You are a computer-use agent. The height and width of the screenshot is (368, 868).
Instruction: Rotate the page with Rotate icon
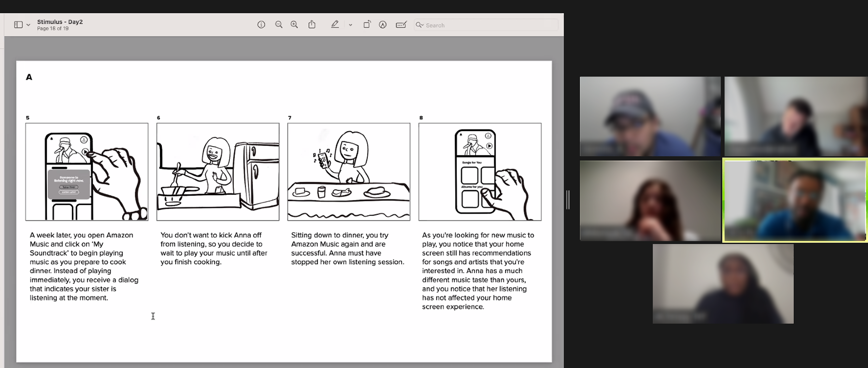click(366, 25)
